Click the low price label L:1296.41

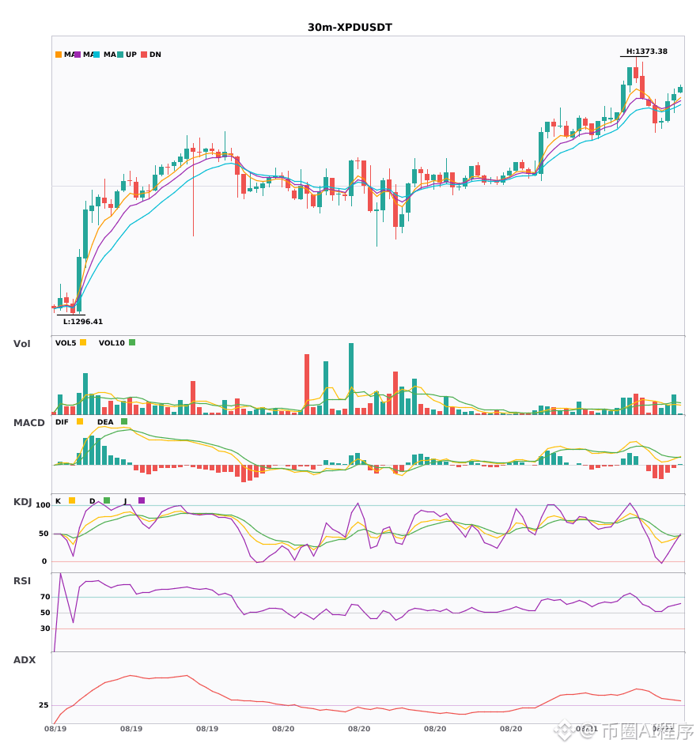point(83,322)
